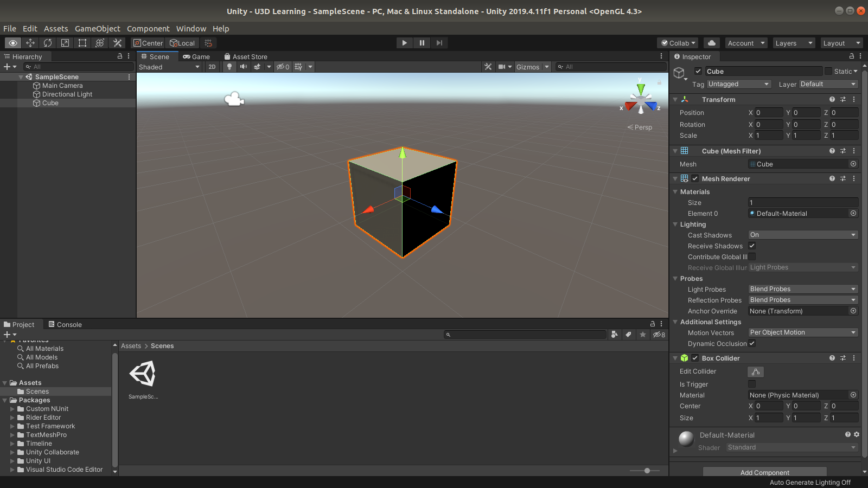This screenshot has width=868, height=488.
Task: Open Collab button
Action: pos(678,43)
